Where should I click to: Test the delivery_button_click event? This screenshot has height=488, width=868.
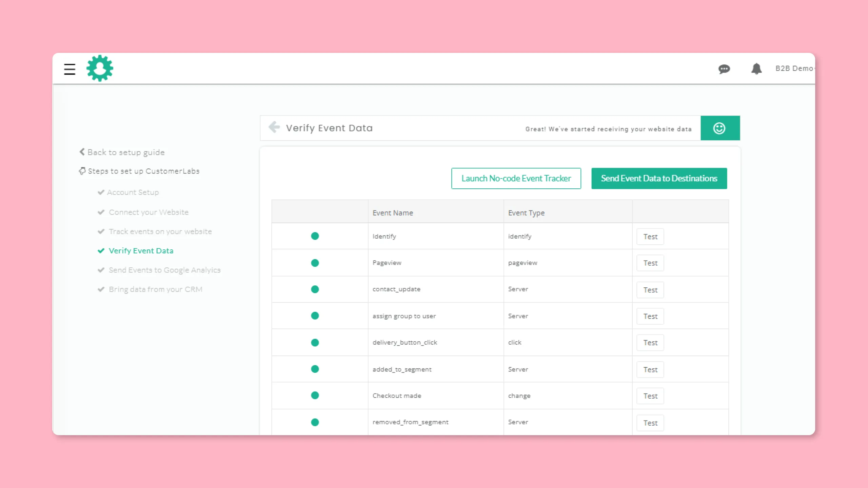coord(650,343)
